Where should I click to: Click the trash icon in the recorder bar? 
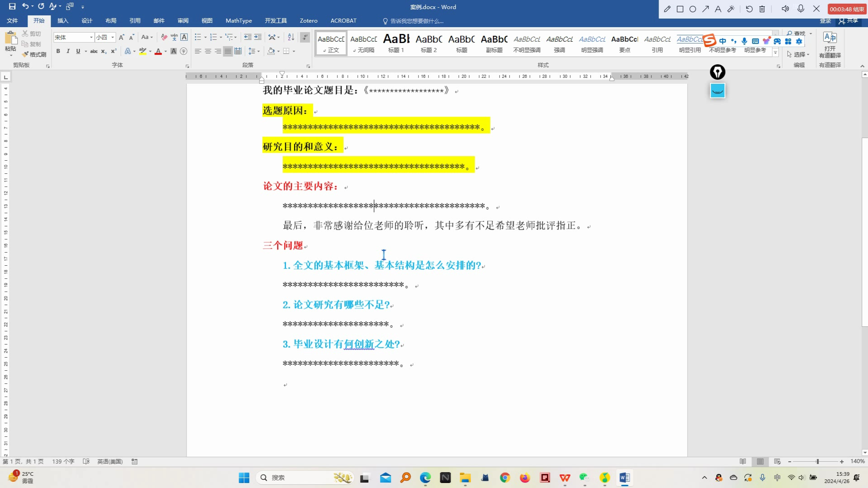click(x=762, y=9)
